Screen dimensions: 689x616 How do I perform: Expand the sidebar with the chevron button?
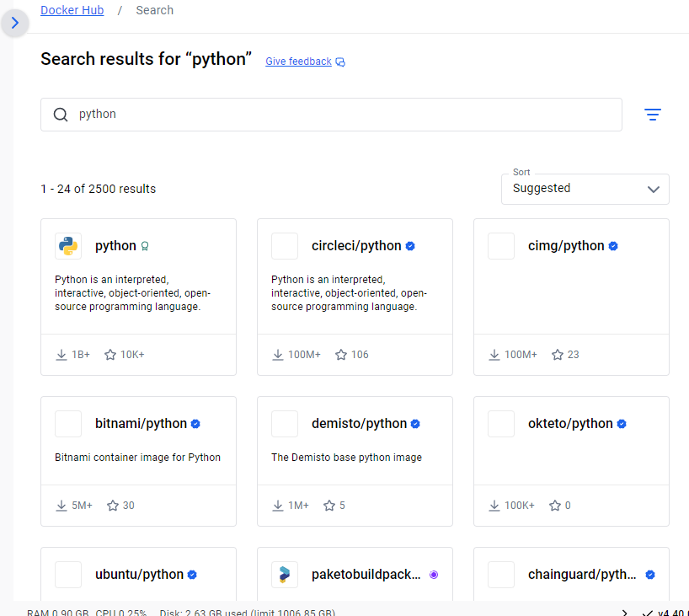(15, 23)
